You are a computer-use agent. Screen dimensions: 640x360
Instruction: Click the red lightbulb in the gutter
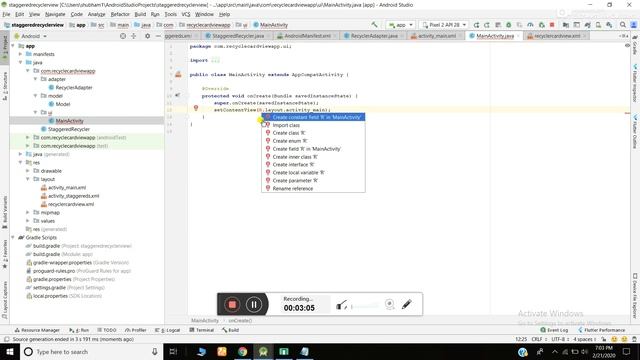coord(196,108)
